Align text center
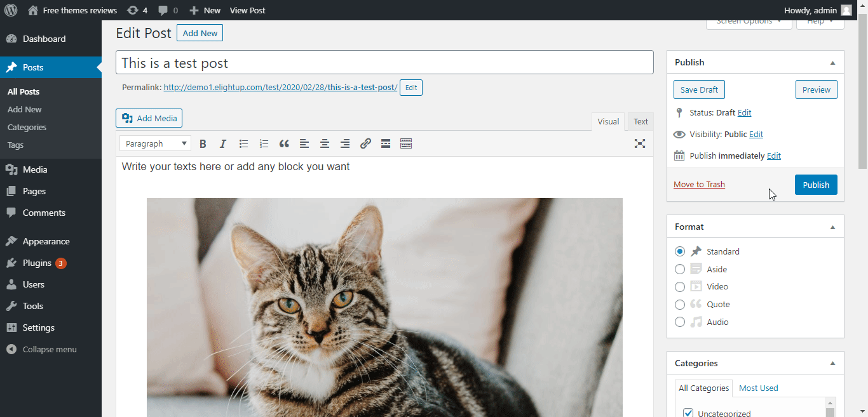 pos(325,143)
